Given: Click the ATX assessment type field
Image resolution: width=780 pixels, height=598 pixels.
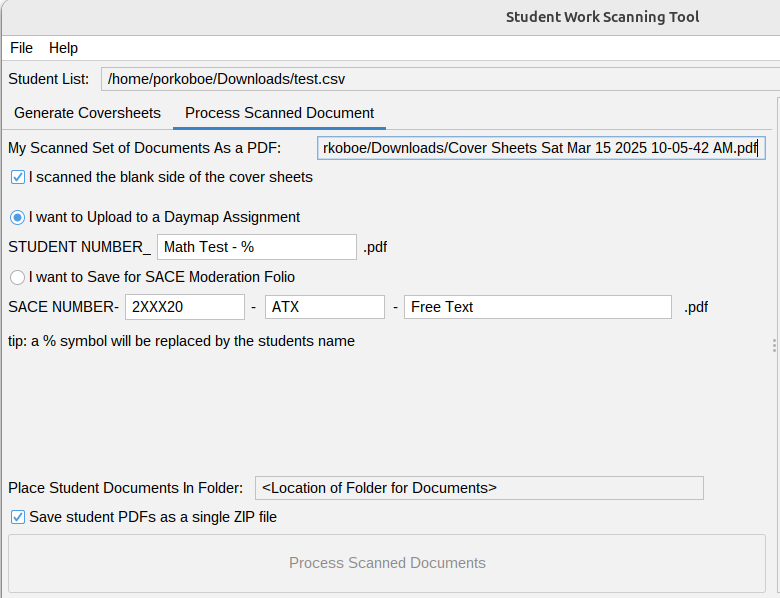Looking at the screenshot, I should coord(325,307).
